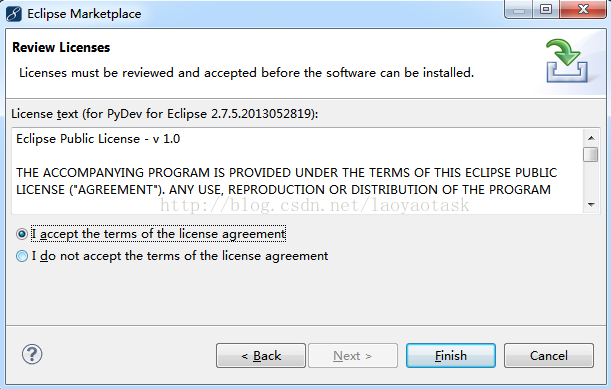The width and height of the screenshot is (611, 389).
Task: Select the accept license terms radio button
Action: coord(22,234)
